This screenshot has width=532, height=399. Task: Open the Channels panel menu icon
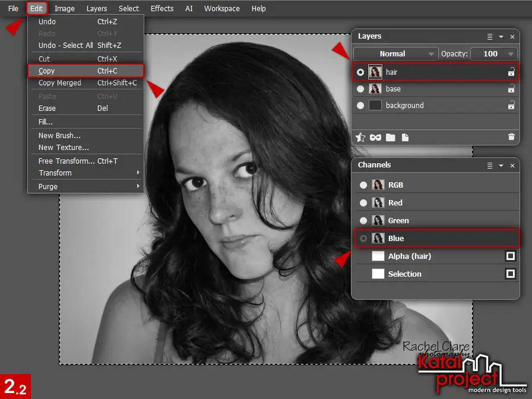click(490, 166)
